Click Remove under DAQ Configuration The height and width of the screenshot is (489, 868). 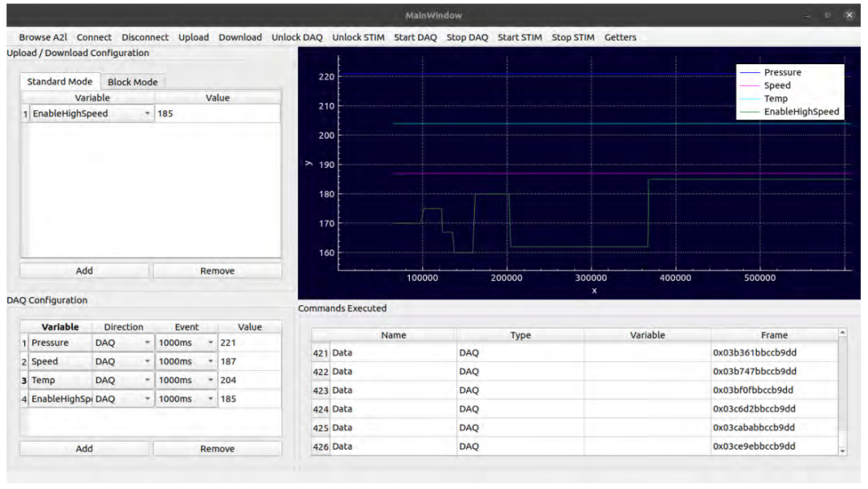217,450
